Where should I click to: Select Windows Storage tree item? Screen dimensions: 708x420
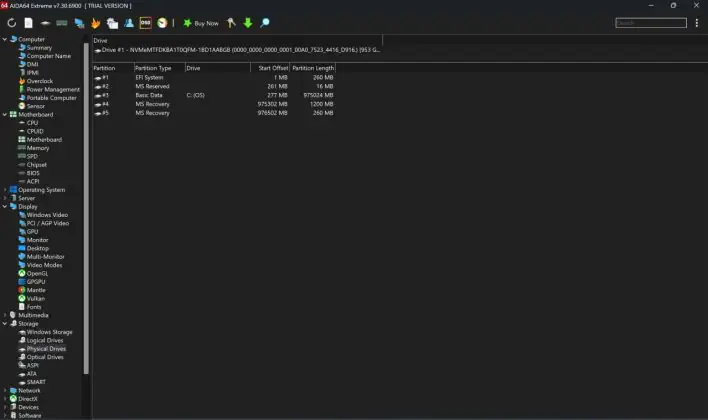pyautogui.click(x=49, y=332)
